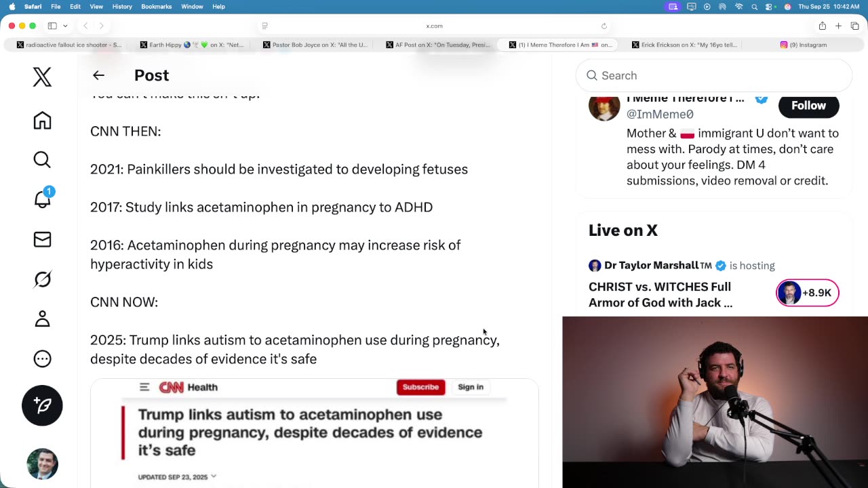868x488 pixels.
Task: Open the Bookmarks menu
Action: 156,7
